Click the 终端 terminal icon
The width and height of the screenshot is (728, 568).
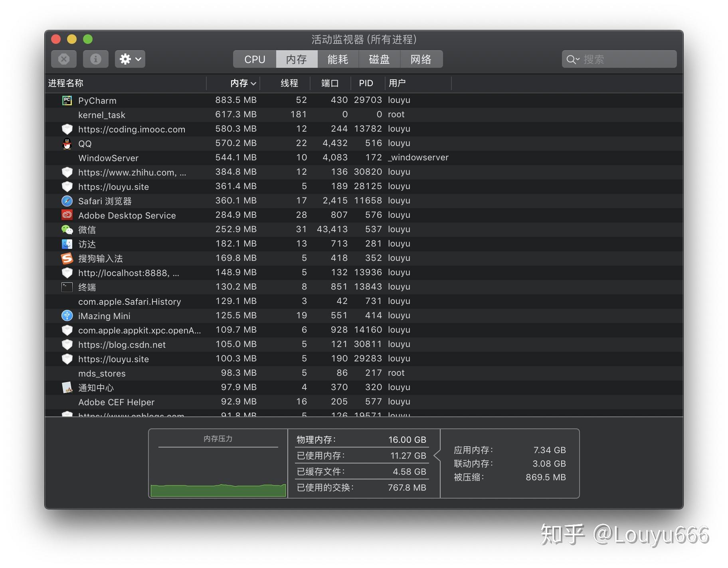(x=67, y=287)
